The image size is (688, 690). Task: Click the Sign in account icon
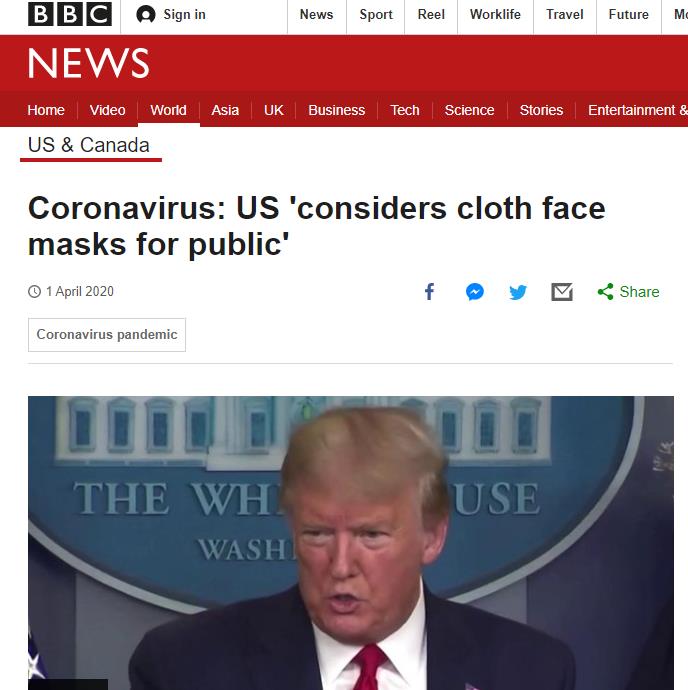click(146, 15)
